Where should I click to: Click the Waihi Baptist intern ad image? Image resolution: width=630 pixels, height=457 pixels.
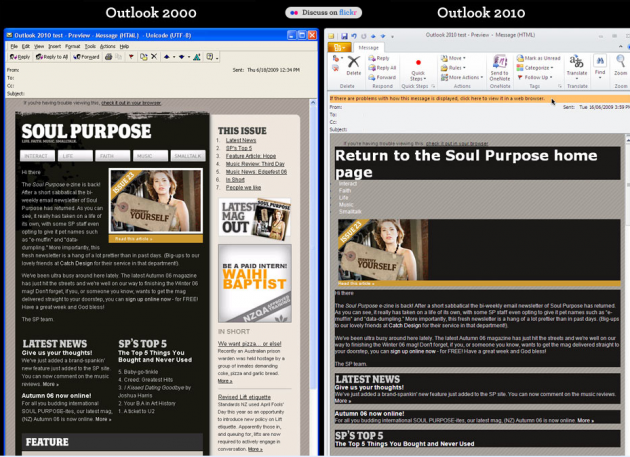click(x=255, y=284)
